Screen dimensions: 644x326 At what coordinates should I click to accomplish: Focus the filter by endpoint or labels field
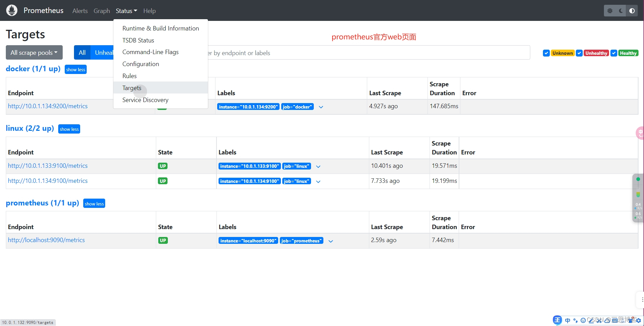click(x=369, y=53)
